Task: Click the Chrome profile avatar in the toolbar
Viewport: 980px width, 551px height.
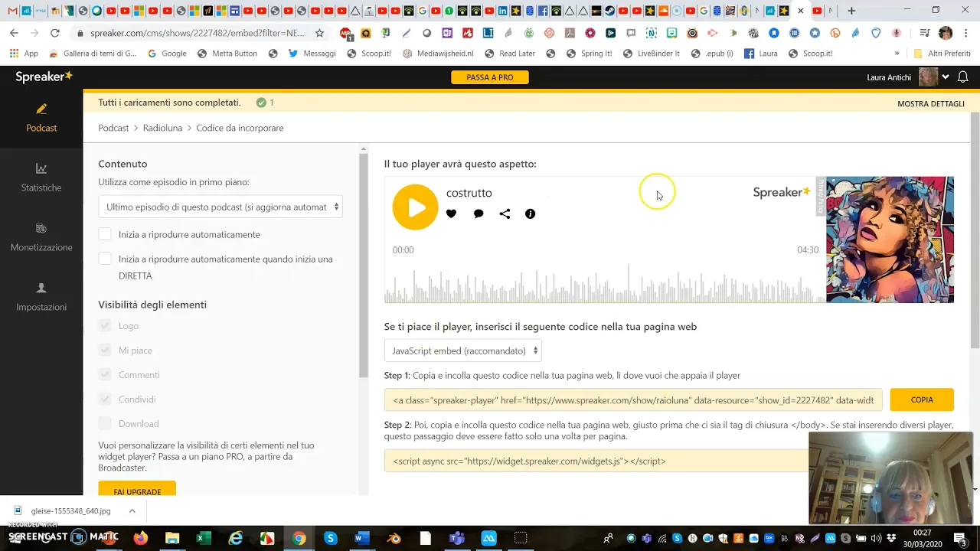Action: pyautogui.click(x=946, y=33)
